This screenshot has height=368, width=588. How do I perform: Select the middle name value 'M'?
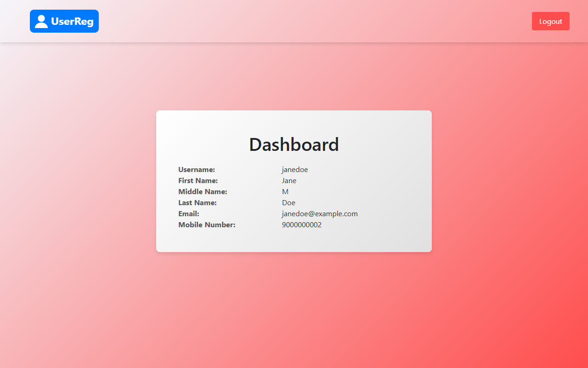[285, 192]
